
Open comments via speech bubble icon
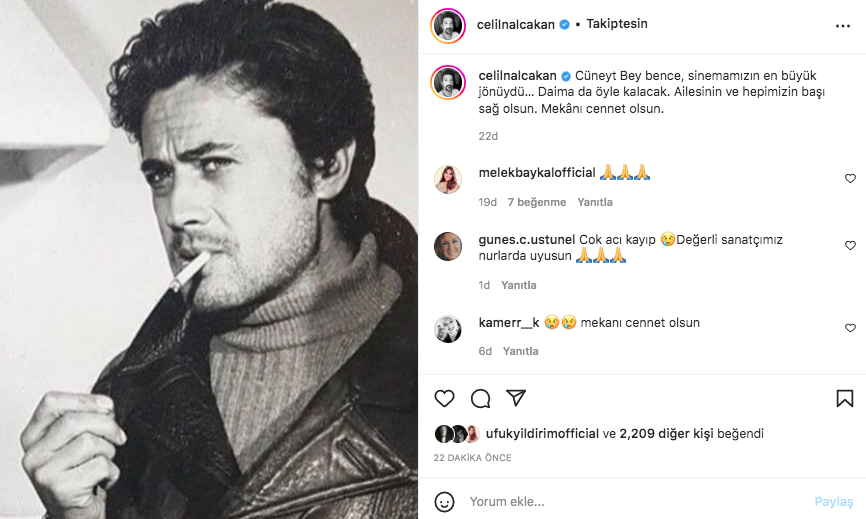pyautogui.click(x=480, y=398)
